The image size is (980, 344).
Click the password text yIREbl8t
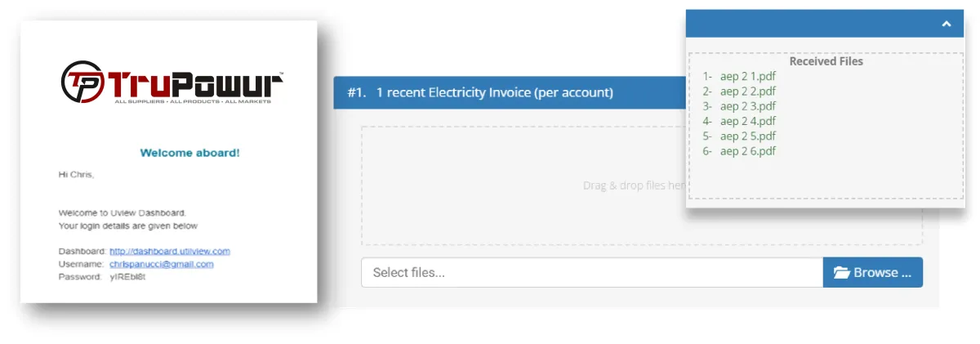(128, 278)
